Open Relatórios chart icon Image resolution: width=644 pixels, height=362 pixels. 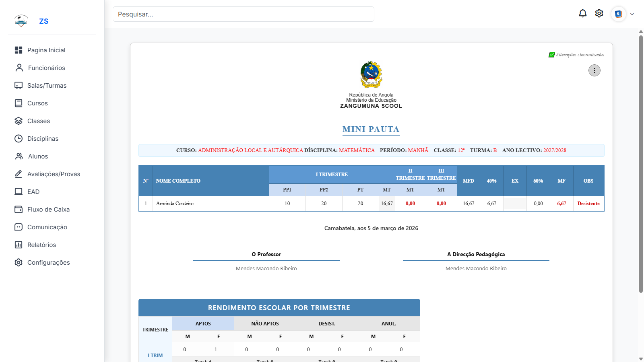pos(19,245)
